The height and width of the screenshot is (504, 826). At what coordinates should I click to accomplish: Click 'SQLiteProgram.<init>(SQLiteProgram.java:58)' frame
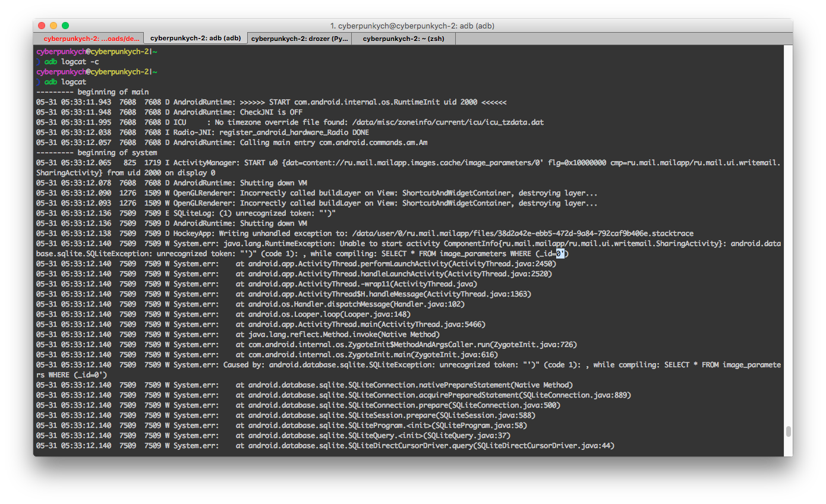[x=282, y=426]
